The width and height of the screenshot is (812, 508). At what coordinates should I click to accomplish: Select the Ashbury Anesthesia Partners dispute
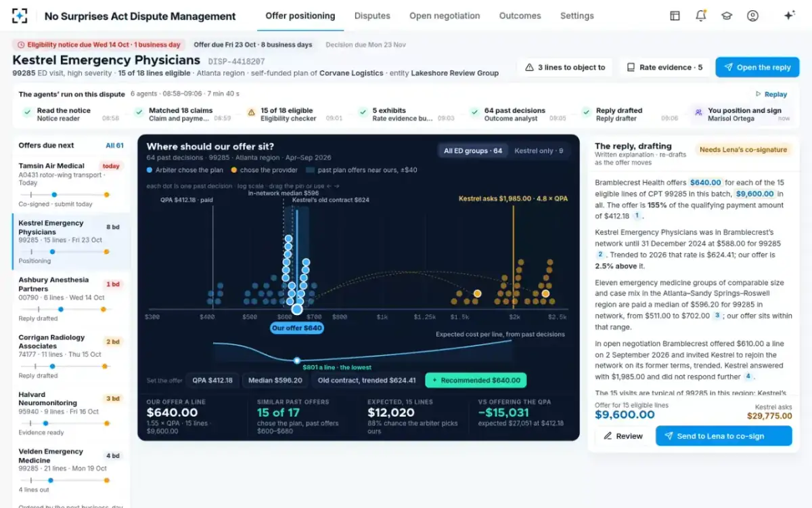tap(71, 299)
